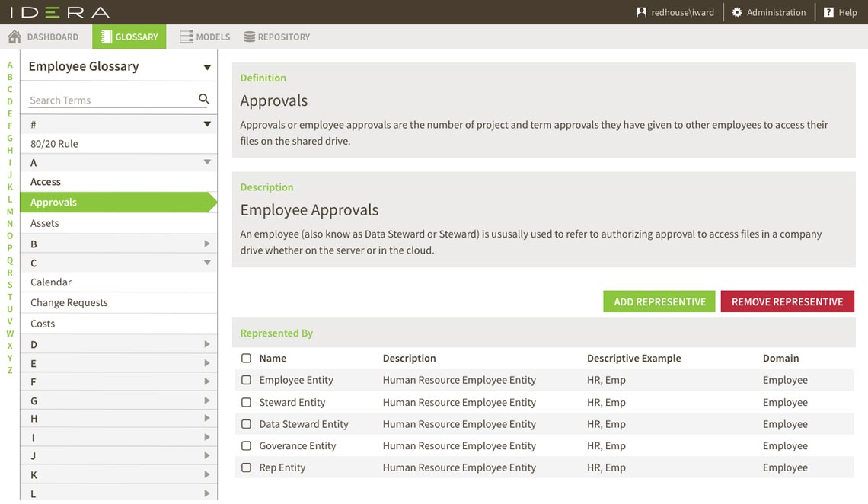
Task: Select the Change Requests term
Action: coord(69,302)
